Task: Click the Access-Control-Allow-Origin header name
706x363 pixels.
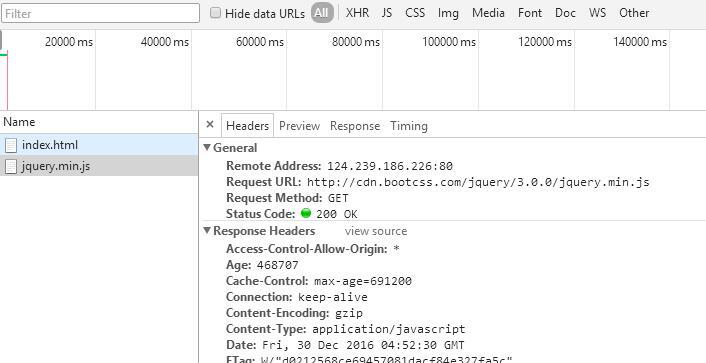Action: [307, 249]
